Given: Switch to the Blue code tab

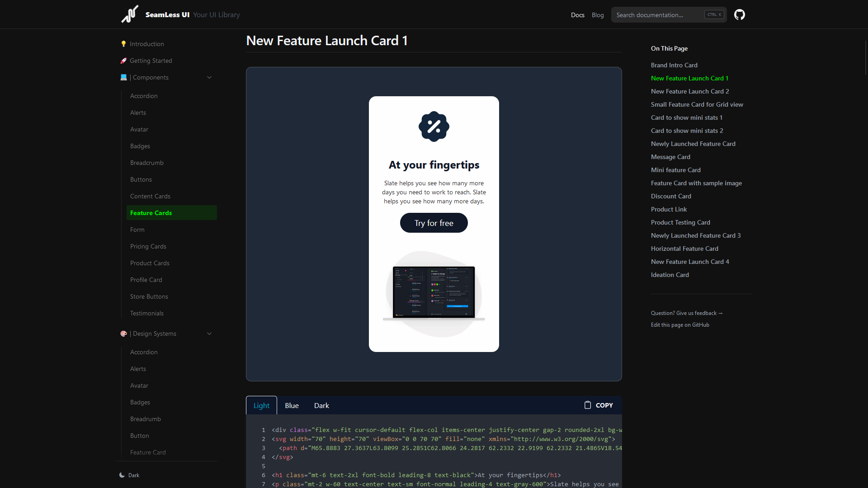Looking at the screenshot, I should pos(292,405).
